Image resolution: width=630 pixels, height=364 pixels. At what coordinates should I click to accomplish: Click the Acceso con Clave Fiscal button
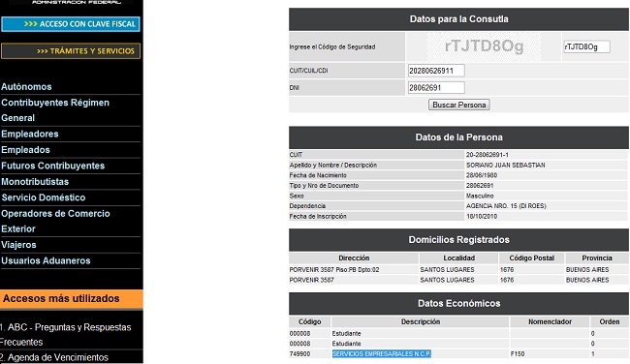click(71, 24)
